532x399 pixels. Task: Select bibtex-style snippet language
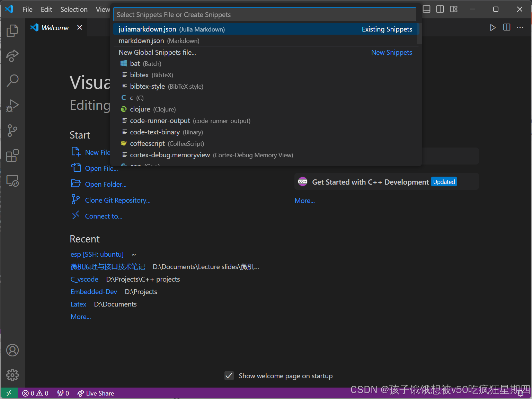tap(265, 86)
